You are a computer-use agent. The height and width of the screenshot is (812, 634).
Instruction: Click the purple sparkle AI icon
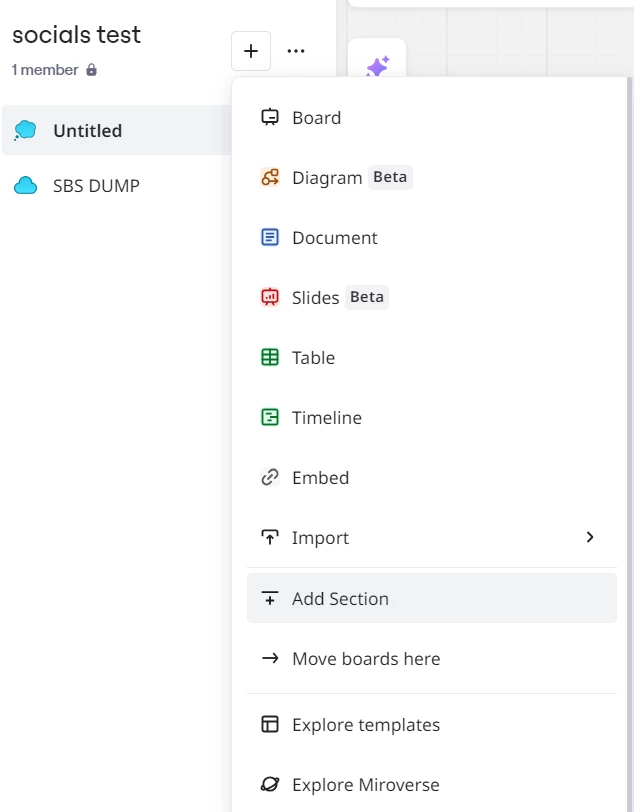point(377,66)
